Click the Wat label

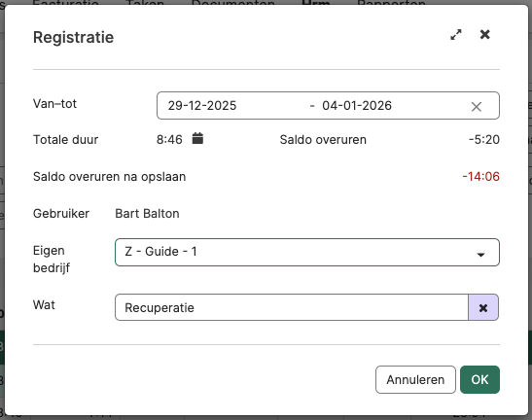point(44,304)
